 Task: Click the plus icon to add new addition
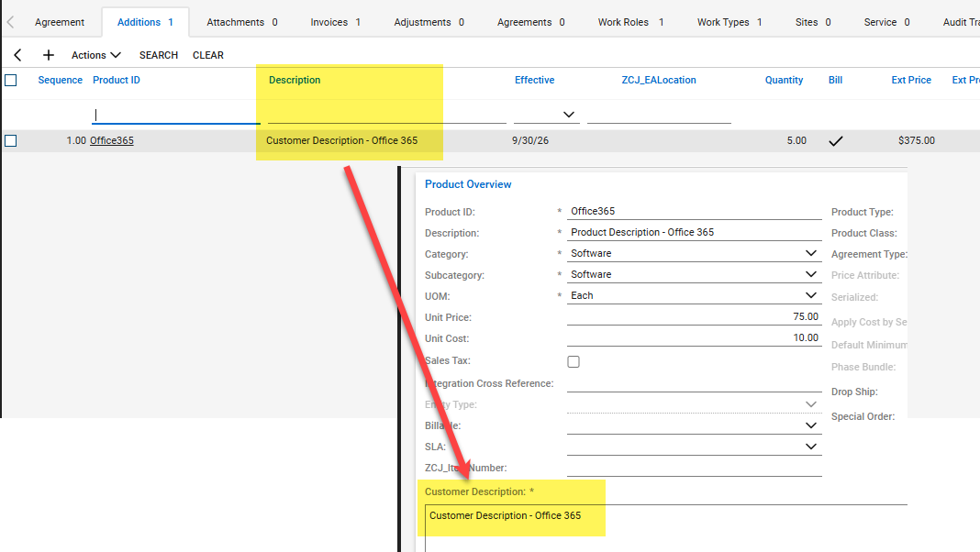48,55
